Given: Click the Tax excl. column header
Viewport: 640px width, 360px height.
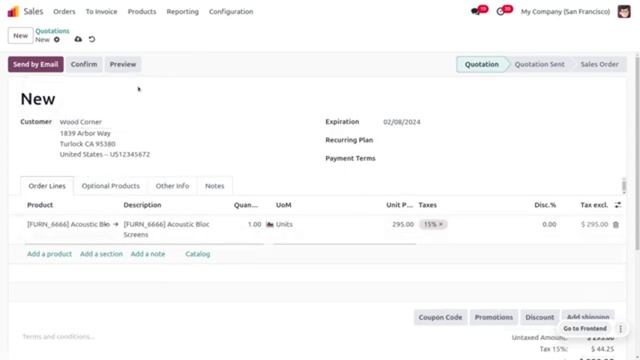Looking at the screenshot, I should (594, 205).
